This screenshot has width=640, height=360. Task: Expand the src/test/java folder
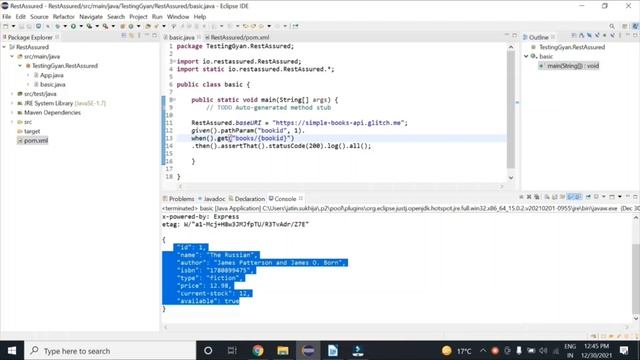[12, 94]
